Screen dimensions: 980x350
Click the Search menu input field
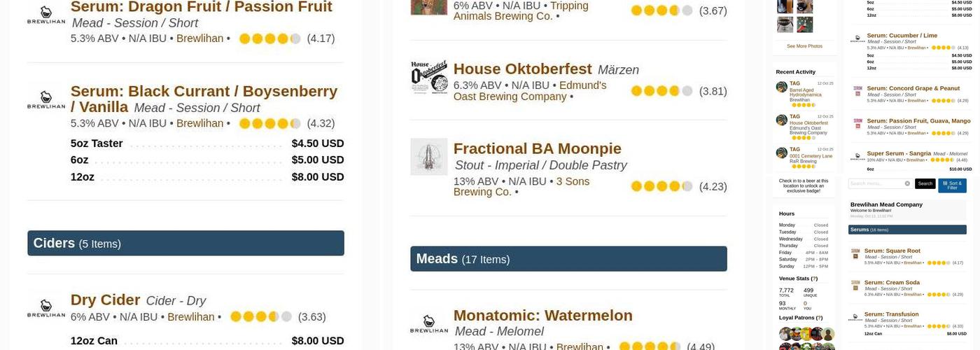pos(875,183)
